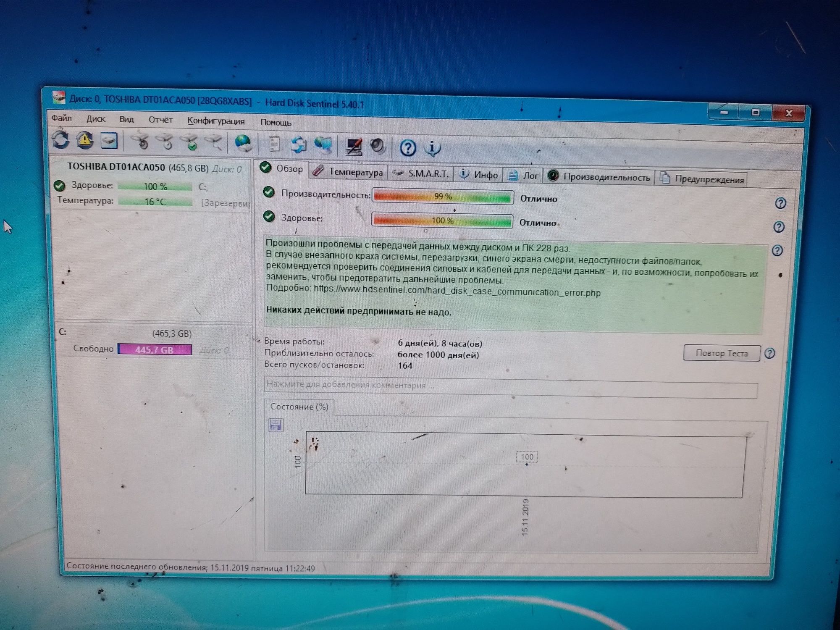Screen dimensions: 840x630
Task: Open the Конфигурация menu
Action: point(216,121)
